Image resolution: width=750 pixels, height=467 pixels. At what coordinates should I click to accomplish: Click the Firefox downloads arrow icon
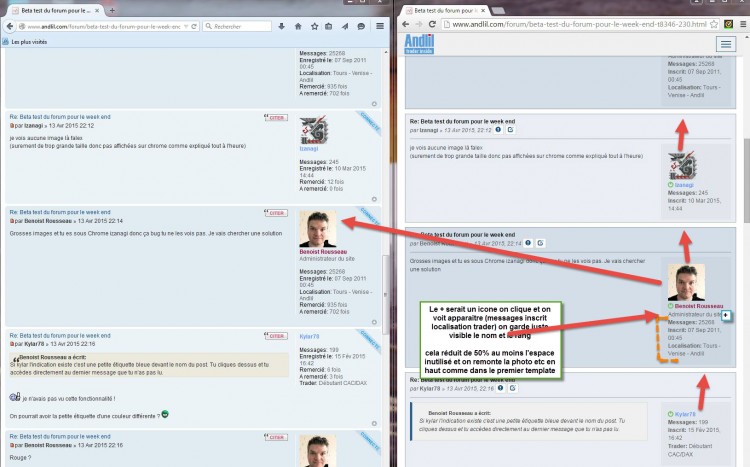281,26
